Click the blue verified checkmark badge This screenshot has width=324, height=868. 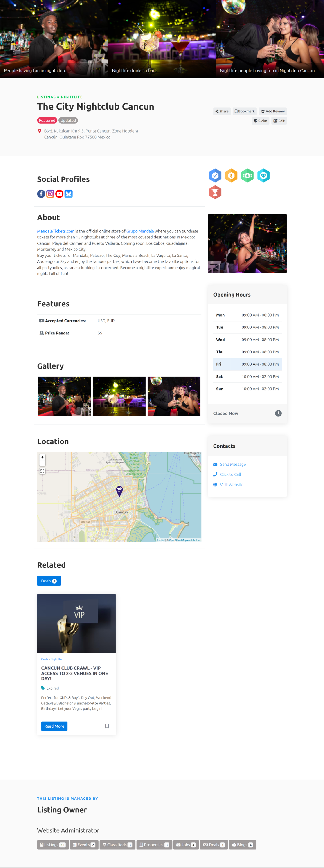tap(215, 175)
